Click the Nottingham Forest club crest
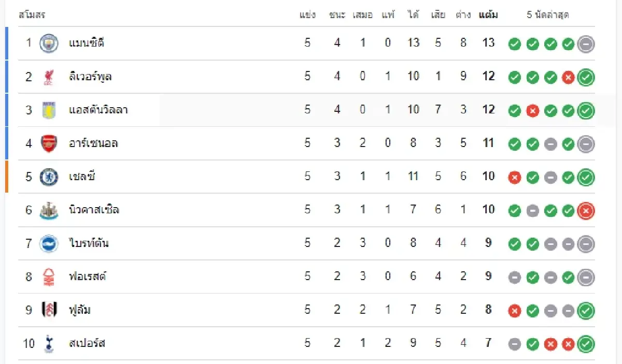 49,277
